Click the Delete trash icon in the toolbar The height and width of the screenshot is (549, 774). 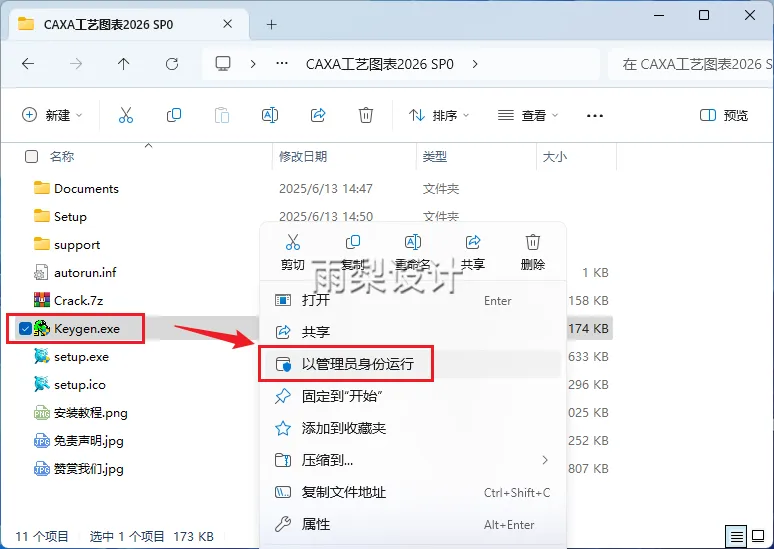(x=366, y=116)
